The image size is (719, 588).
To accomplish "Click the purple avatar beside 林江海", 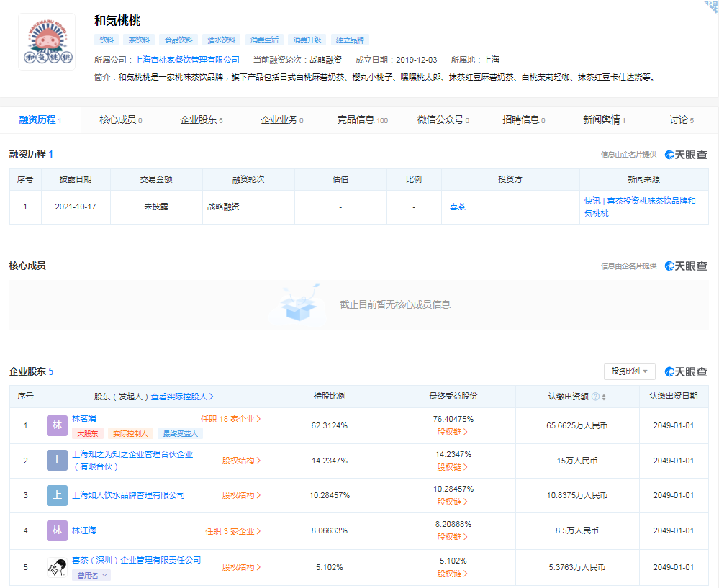I will [x=57, y=530].
